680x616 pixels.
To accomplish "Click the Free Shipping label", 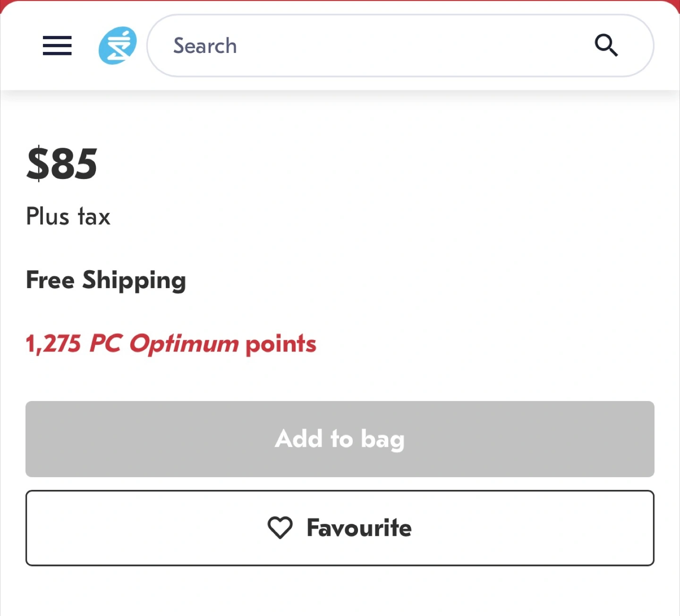I will pos(106,280).
